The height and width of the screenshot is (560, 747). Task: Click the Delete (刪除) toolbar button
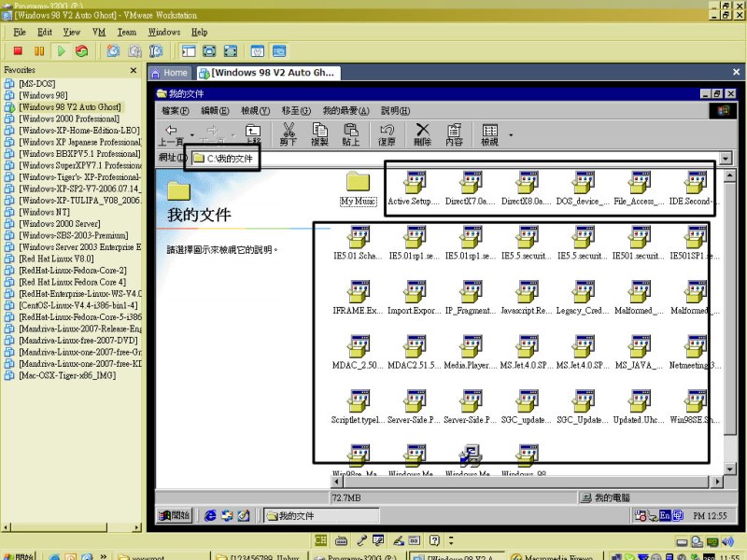(x=423, y=134)
